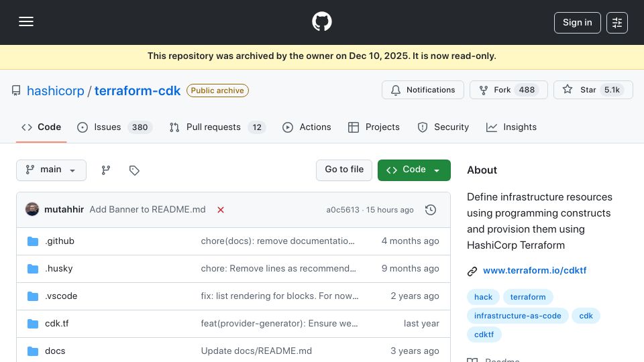The image size is (644, 362).
Task: Click the cdk.tf folder icon
Action: coord(33,324)
